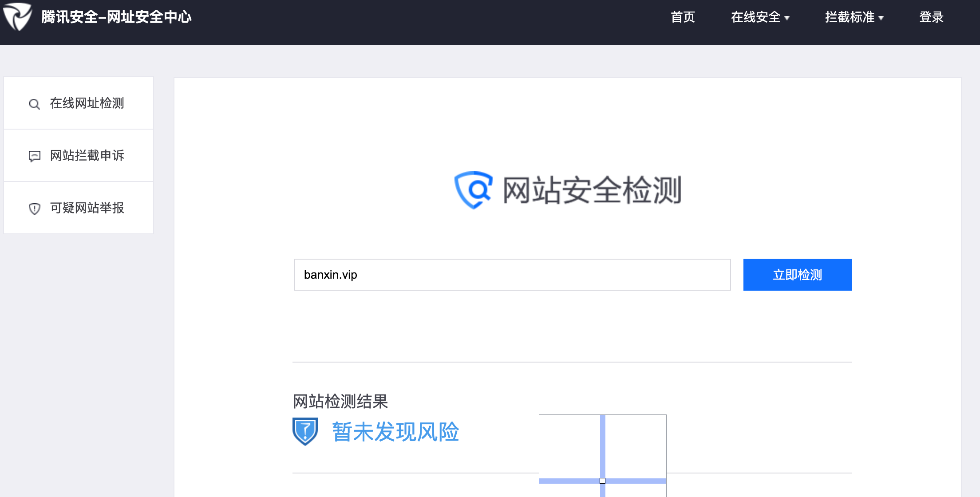Click the magnifier icon beside 在线网址检测
The width and height of the screenshot is (980, 497).
pyautogui.click(x=34, y=104)
